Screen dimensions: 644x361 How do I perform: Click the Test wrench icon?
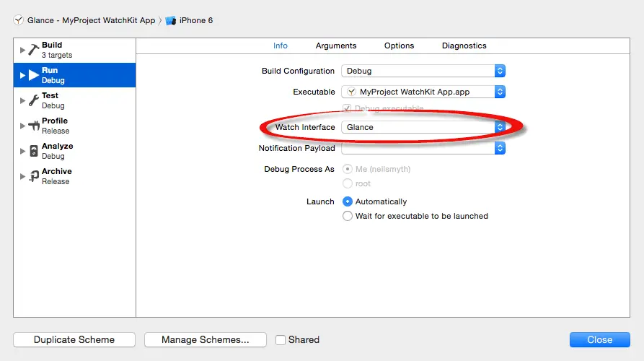(x=34, y=100)
